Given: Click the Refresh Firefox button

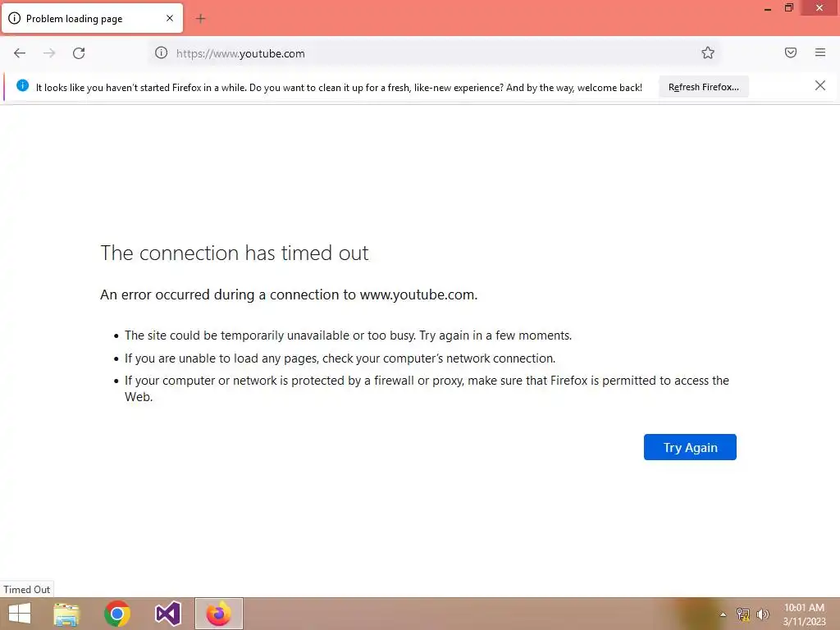Looking at the screenshot, I should point(703,87).
